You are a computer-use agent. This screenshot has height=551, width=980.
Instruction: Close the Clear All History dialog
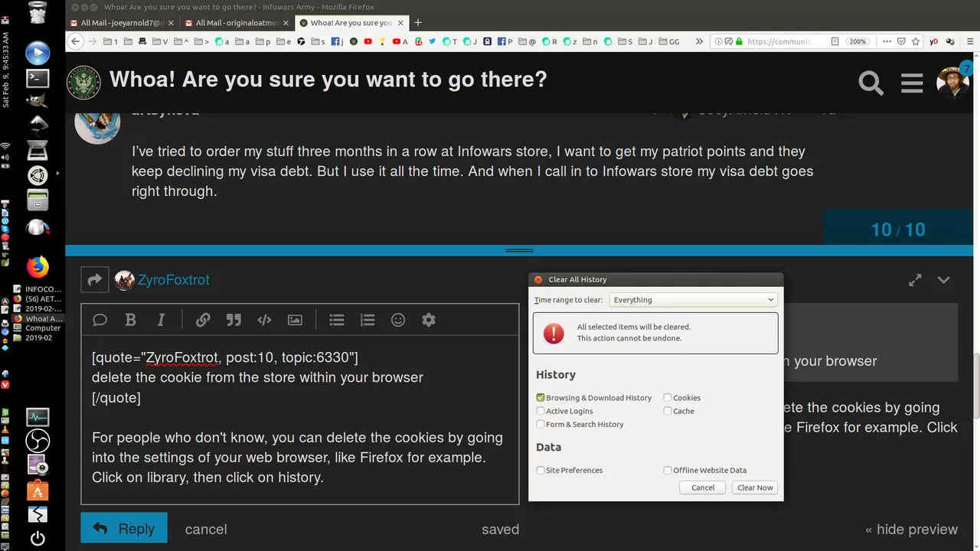coord(538,279)
